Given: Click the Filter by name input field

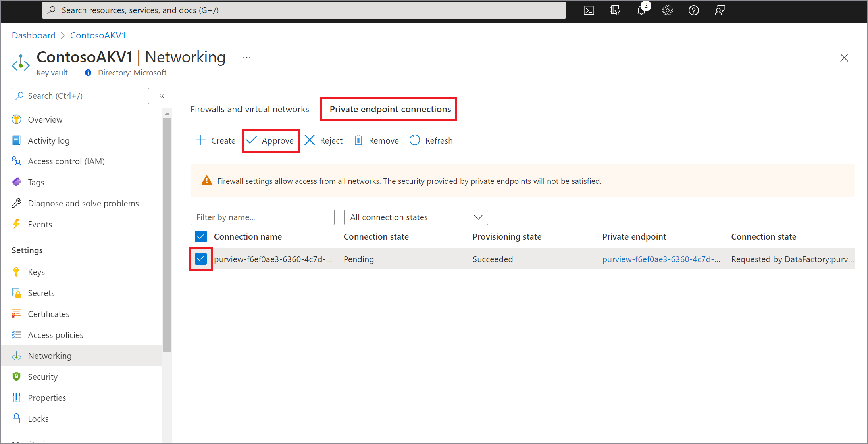Looking at the screenshot, I should tap(263, 216).
